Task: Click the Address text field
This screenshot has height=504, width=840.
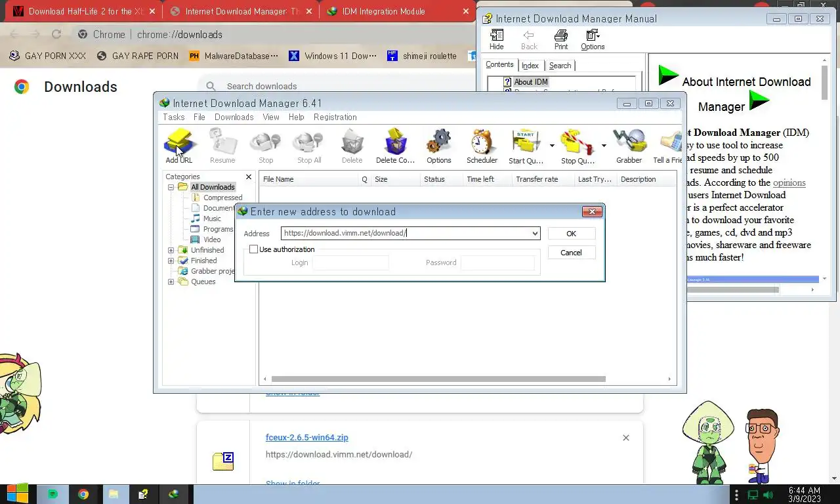Action: [x=405, y=233]
